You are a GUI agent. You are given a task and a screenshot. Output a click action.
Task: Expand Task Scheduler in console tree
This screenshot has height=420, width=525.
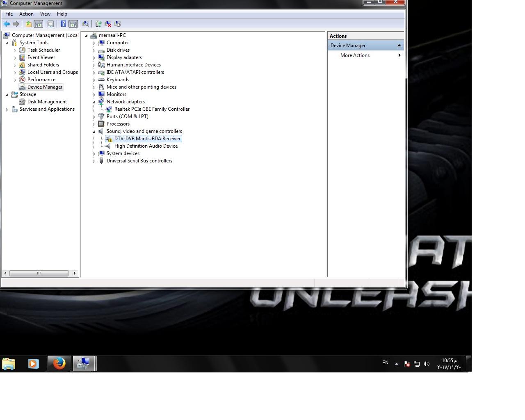click(15, 50)
